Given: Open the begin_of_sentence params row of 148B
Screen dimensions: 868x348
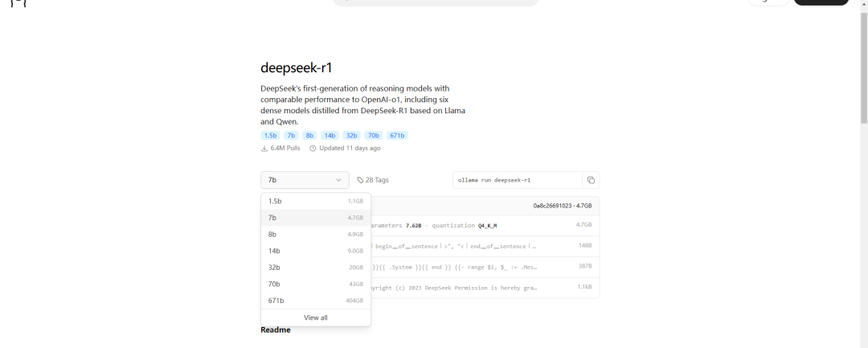Looking at the screenshot, I should 485,246.
